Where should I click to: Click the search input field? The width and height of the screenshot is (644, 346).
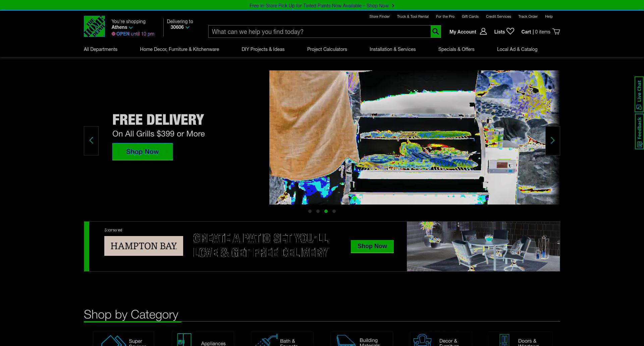coord(319,32)
